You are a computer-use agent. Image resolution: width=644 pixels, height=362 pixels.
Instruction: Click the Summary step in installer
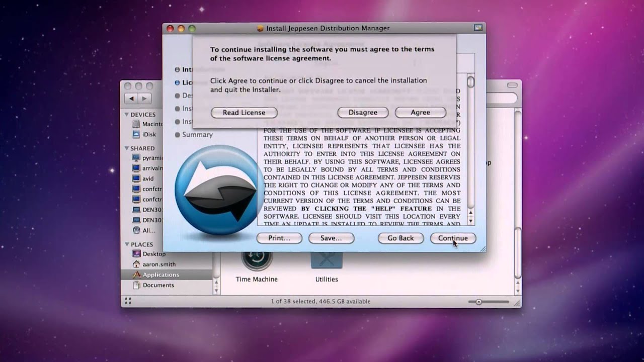click(194, 135)
